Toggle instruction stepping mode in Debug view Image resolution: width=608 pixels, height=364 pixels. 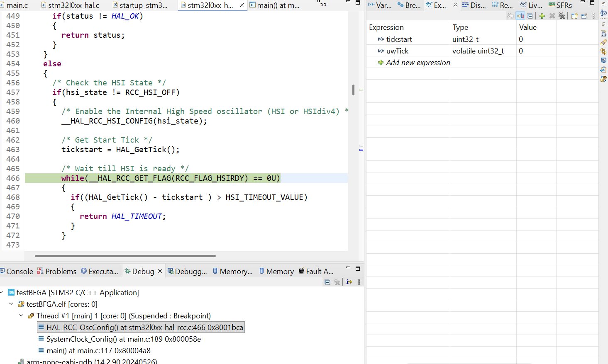point(349,282)
